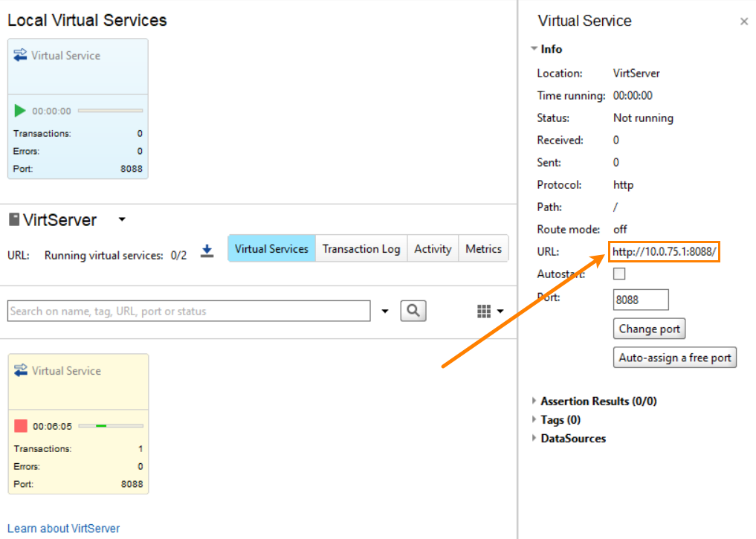The width and height of the screenshot is (756, 539).
Task: Open the Learn about VirtServer link
Action: (x=63, y=528)
